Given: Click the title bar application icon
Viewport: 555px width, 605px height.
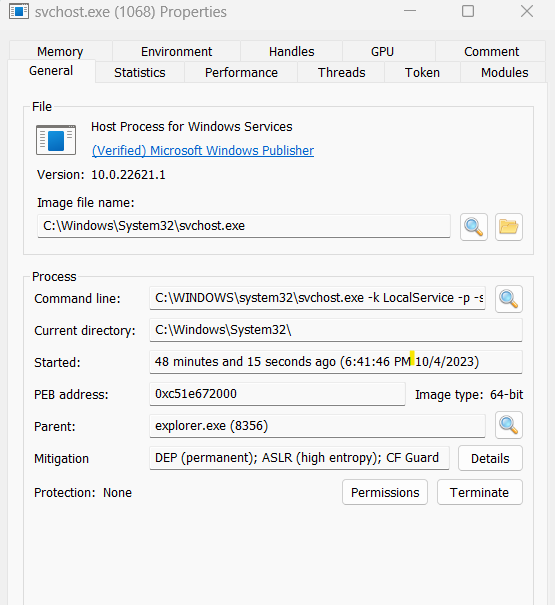Looking at the screenshot, I should (x=19, y=12).
